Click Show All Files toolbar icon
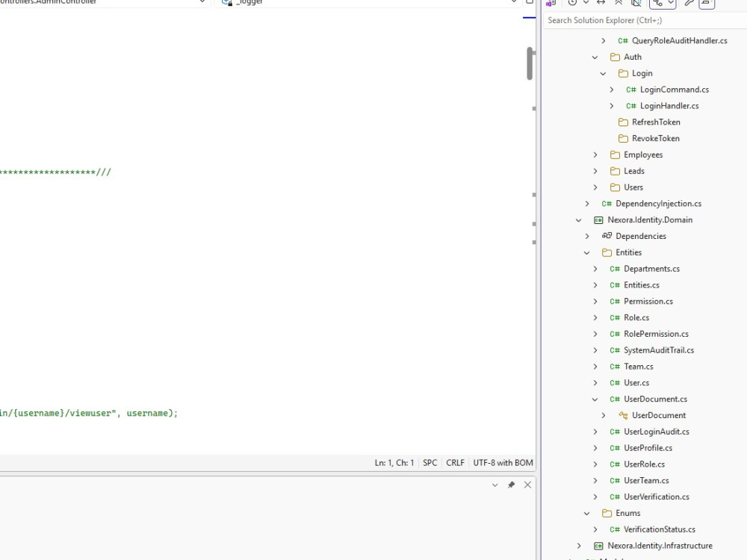The height and width of the screenshot is (560, 747). coord(636,2)
